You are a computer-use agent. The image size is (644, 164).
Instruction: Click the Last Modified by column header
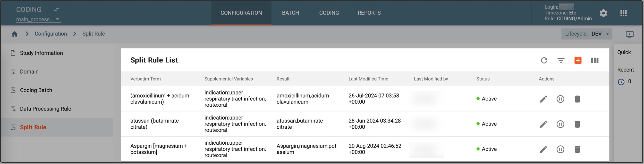coord(431,79)
